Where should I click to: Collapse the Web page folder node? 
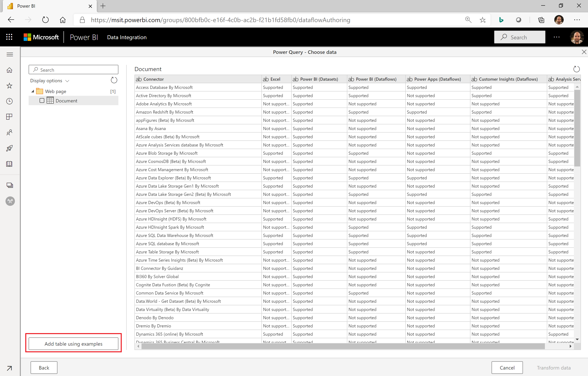point(33,91)
